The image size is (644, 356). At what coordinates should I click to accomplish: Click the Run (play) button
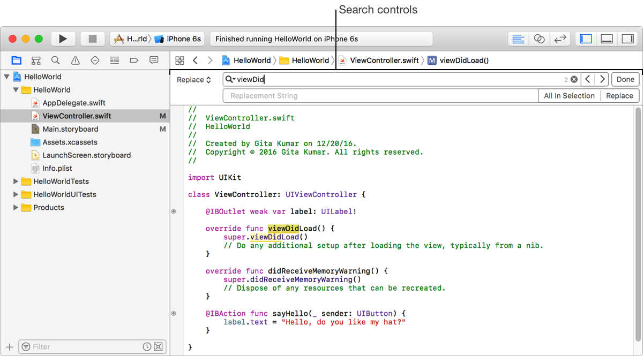coord(63,39)
